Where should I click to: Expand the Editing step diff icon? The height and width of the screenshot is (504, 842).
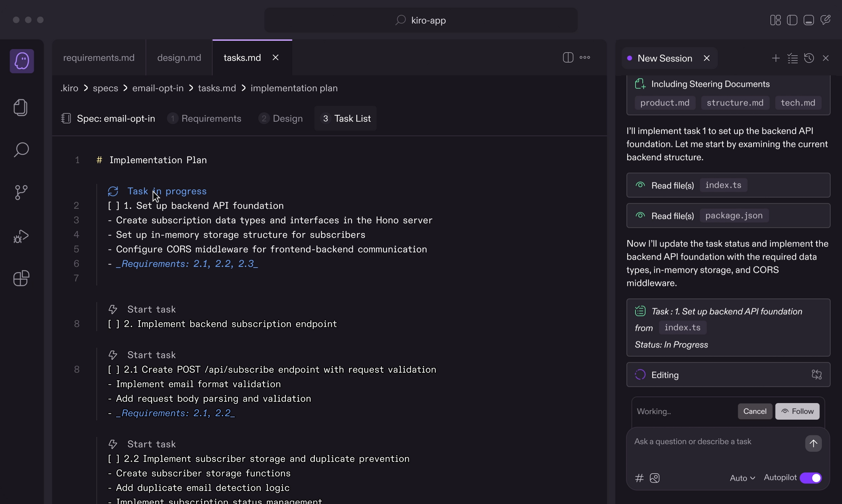tap(816, 374)
